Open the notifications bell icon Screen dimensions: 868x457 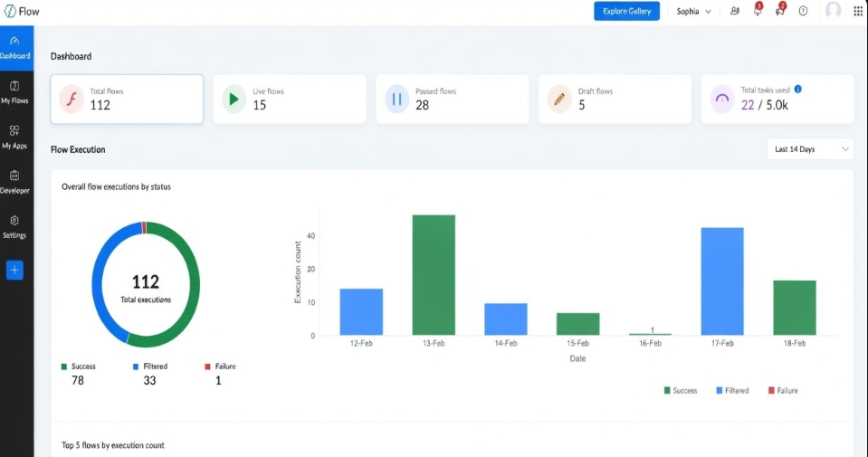point(758,11)
